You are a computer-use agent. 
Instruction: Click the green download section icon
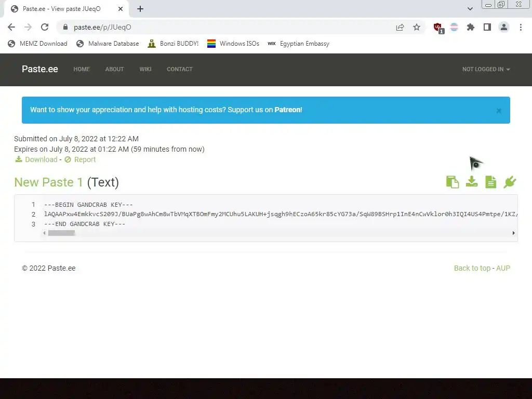tap(472, 182)
